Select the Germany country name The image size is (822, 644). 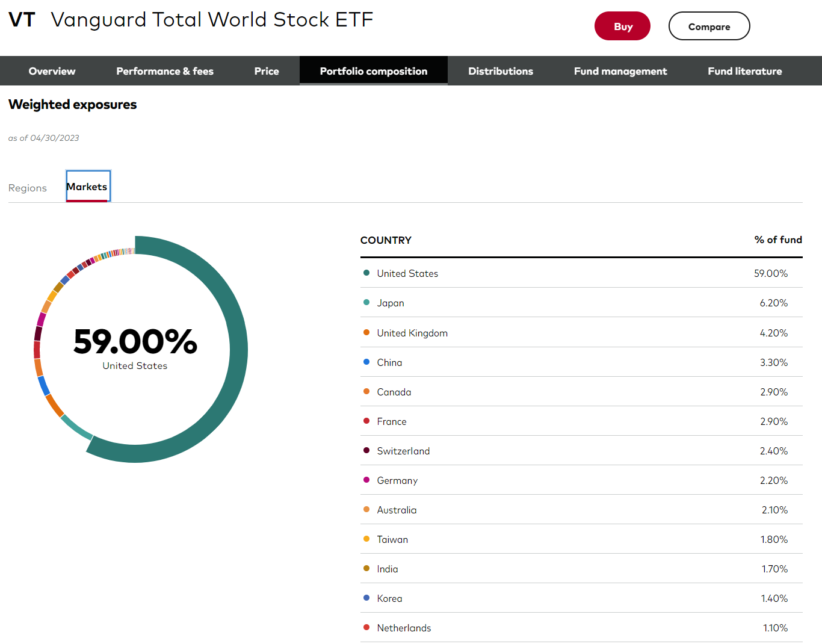coord(397,480)
